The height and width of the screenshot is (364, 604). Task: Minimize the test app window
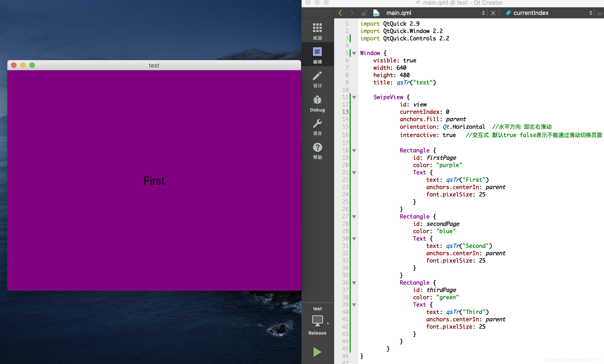click(23, 65)
